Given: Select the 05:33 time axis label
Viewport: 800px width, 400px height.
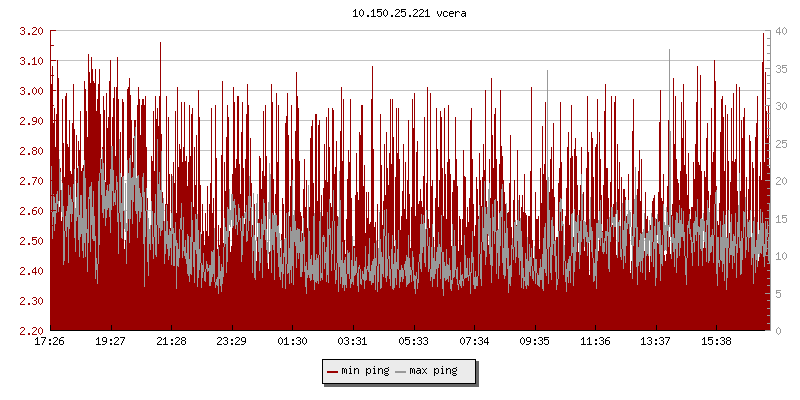Looking at the screenshot, I should 413,342.
